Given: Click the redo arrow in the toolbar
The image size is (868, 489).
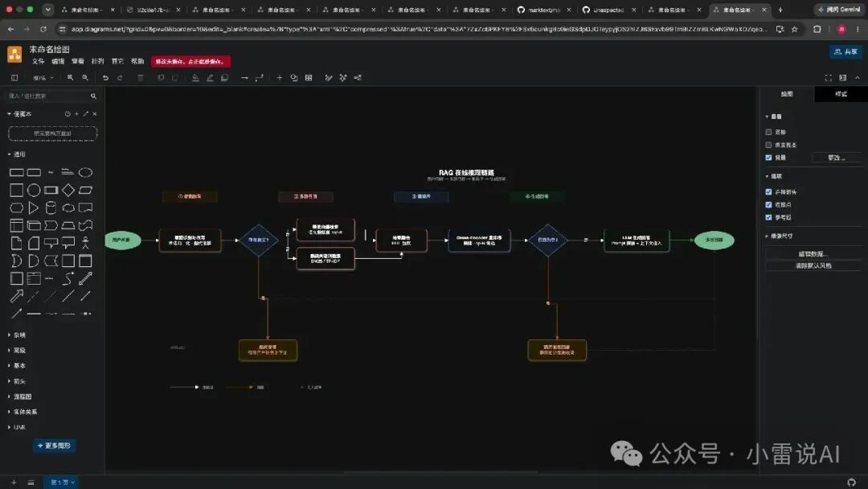Looking at the screenshot, I should (x=120, y=78).
